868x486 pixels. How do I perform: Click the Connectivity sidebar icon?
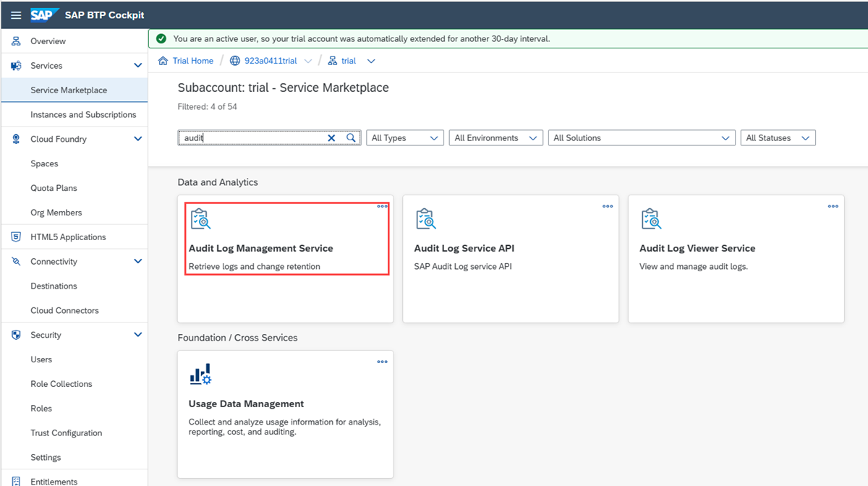[x=16, y=262]
